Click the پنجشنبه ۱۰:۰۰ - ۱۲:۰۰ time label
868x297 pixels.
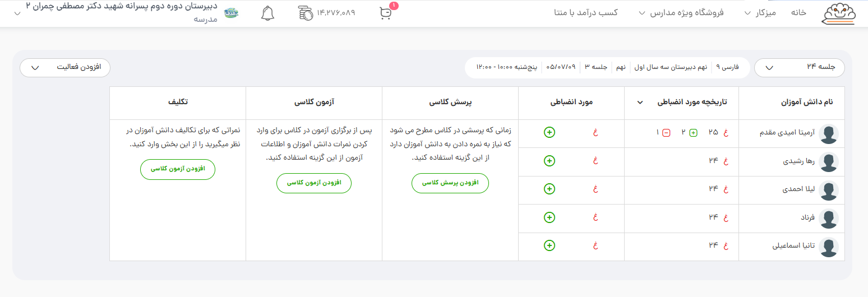pos(507,67)
